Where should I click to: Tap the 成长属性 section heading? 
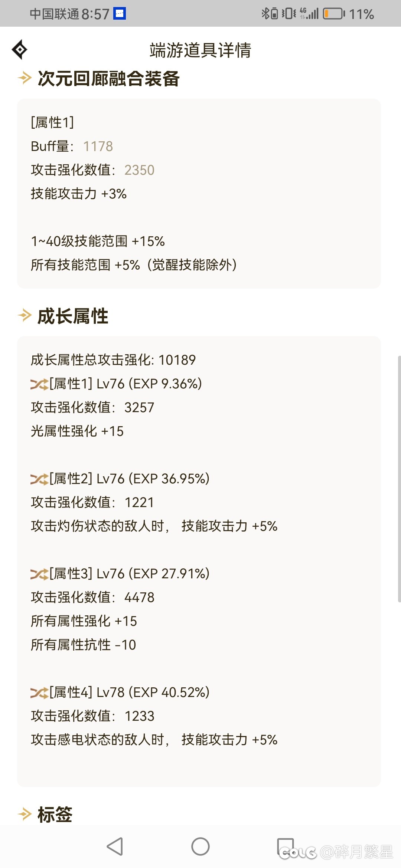point(73,316)
